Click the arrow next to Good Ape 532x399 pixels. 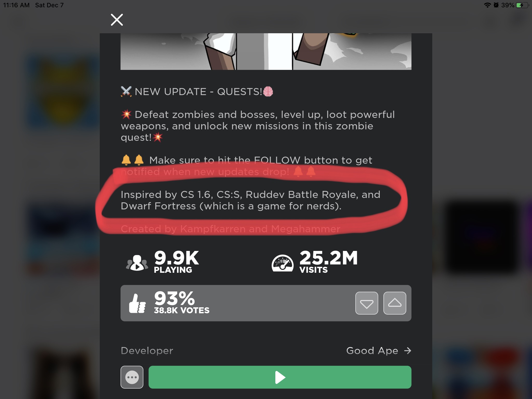point(408,351)
